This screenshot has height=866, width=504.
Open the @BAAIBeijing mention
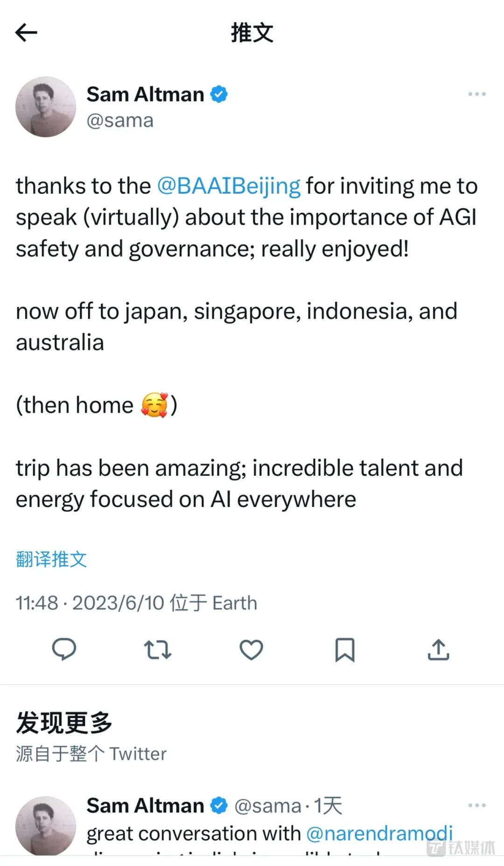coord(229,186)
